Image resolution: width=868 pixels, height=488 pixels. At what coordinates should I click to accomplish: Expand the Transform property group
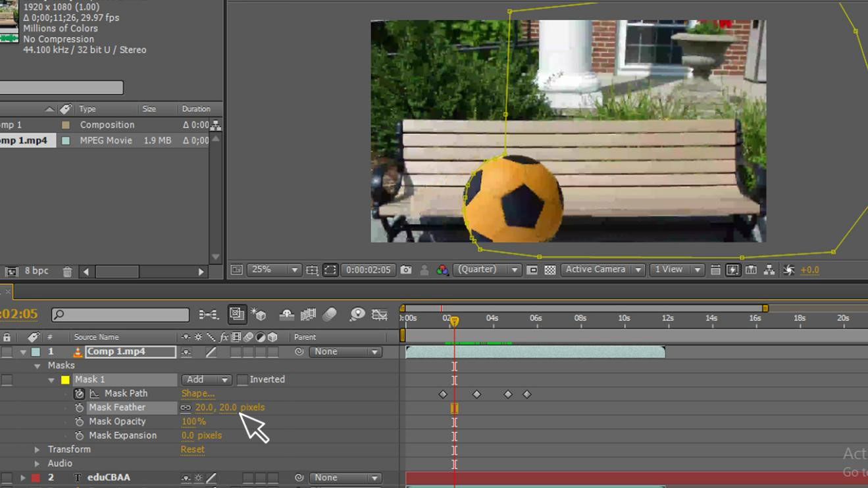click(x=37, y=450)
